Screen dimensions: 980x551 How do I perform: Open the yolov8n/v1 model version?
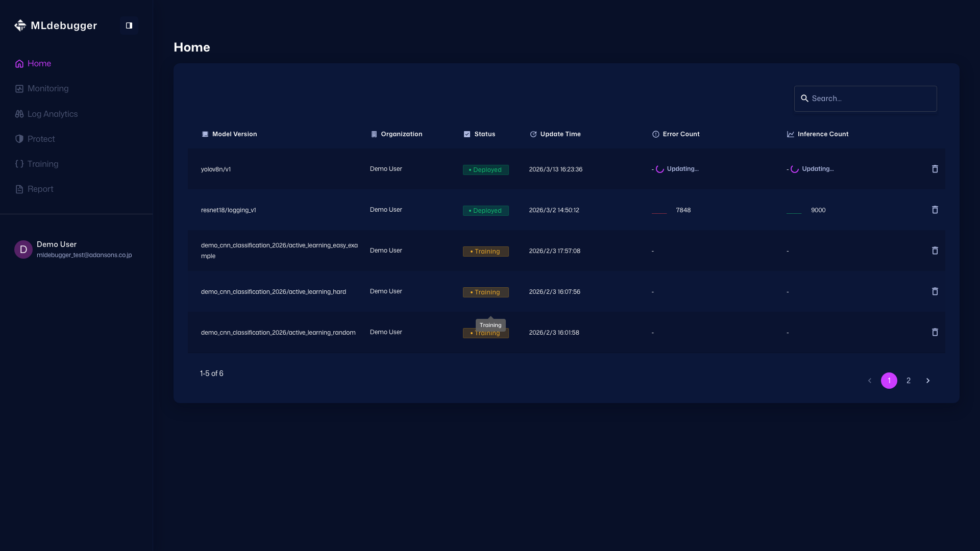(x=216, y=169)
